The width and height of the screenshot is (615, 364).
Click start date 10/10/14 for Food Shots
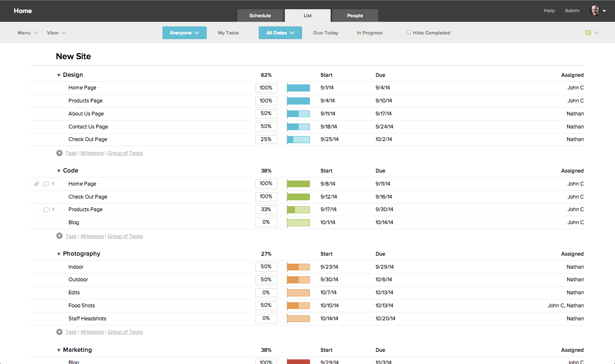[329, 306]
